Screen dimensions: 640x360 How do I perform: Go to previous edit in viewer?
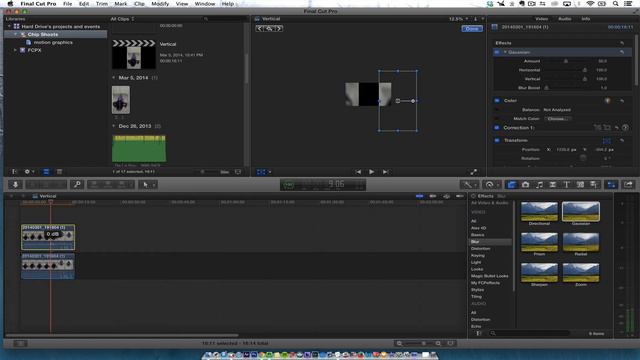click(x=358, y=172)
